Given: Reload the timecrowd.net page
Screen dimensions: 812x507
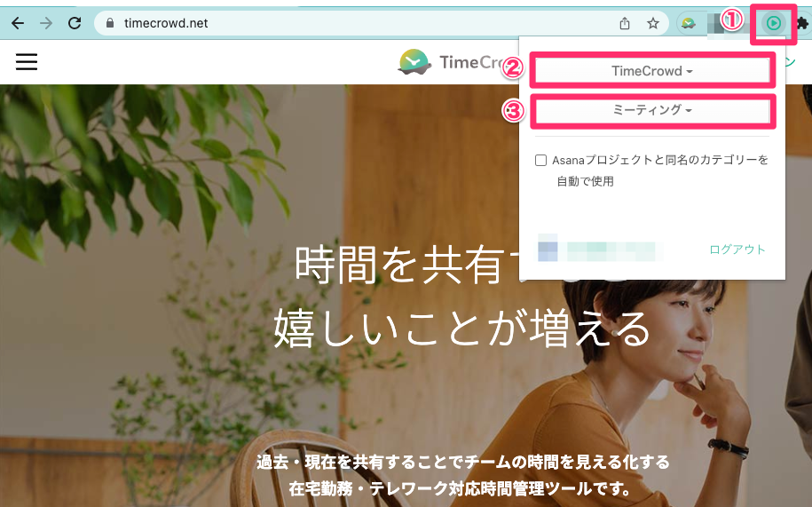Looking at the screenshot, I should (75, 23).
